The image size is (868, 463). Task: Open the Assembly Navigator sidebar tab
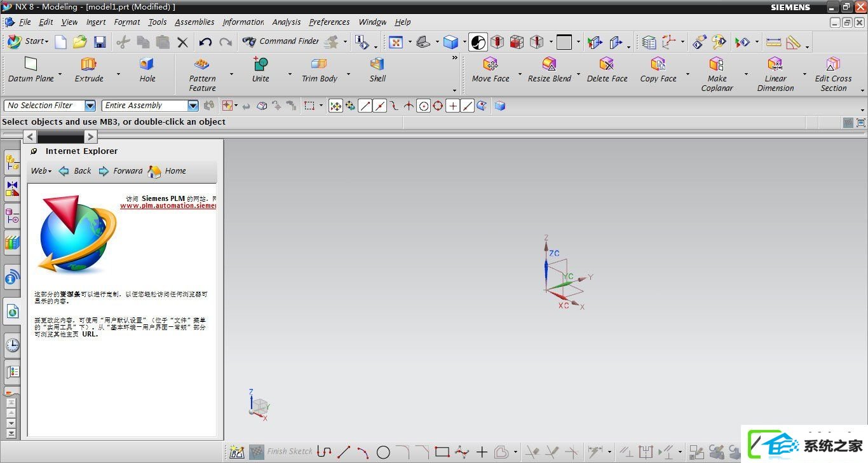pyautogui.click(x=12, y=163)
